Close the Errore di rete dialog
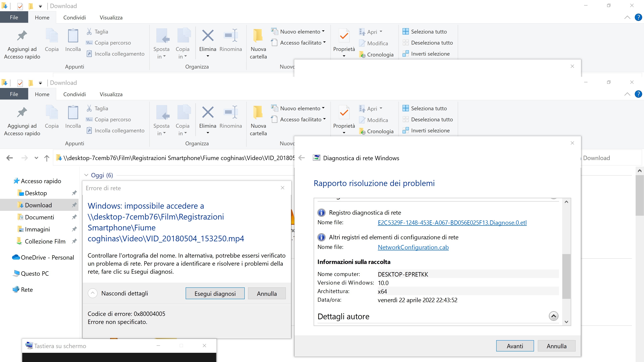This screenshot has height=362, width=644. (x=282, y=188)
